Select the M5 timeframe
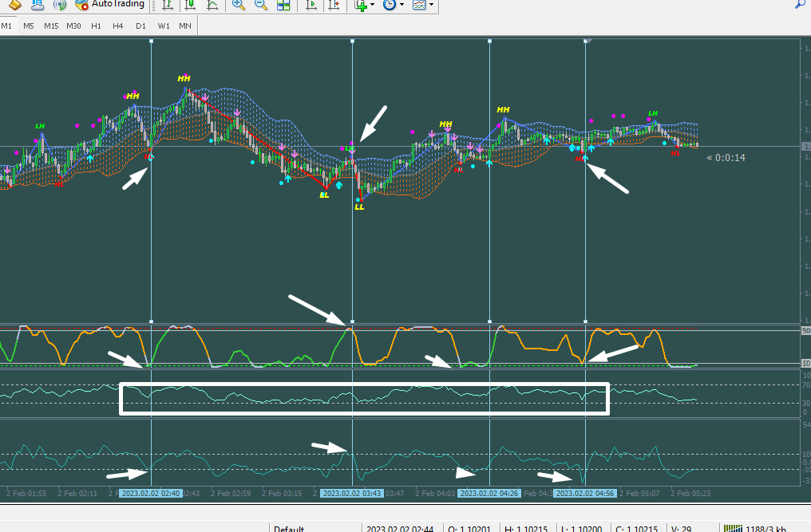The height and width of the screenshot is (532, 811). tap(29, 26)
